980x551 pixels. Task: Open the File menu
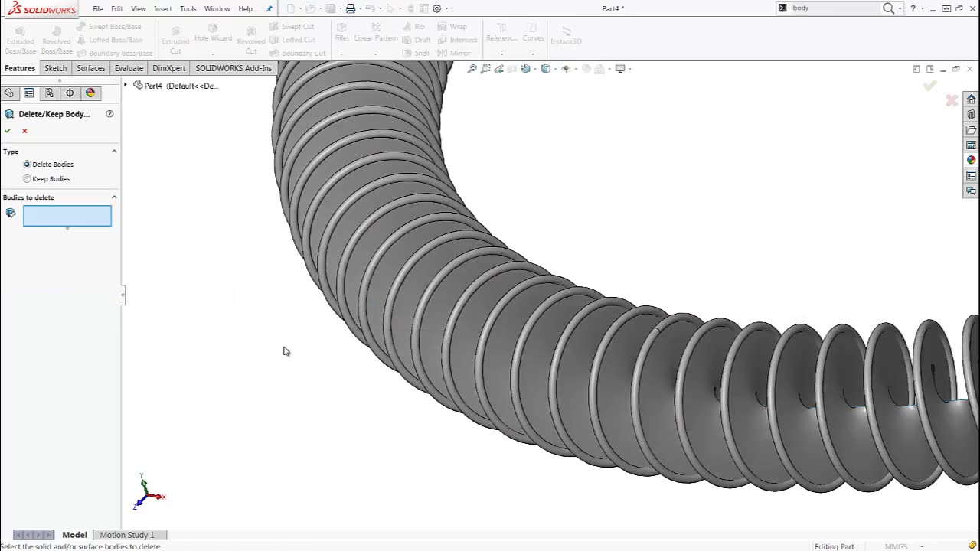pyautogui.click(x=98, y=9)
